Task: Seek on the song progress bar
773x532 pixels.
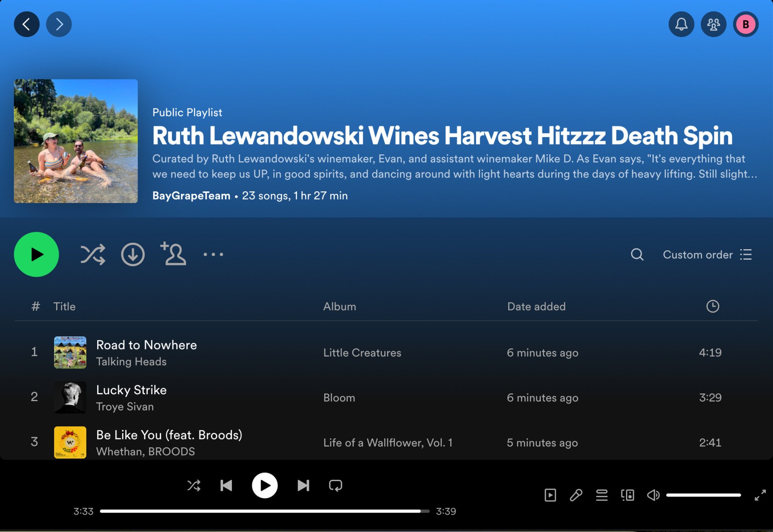Action: 264,511
